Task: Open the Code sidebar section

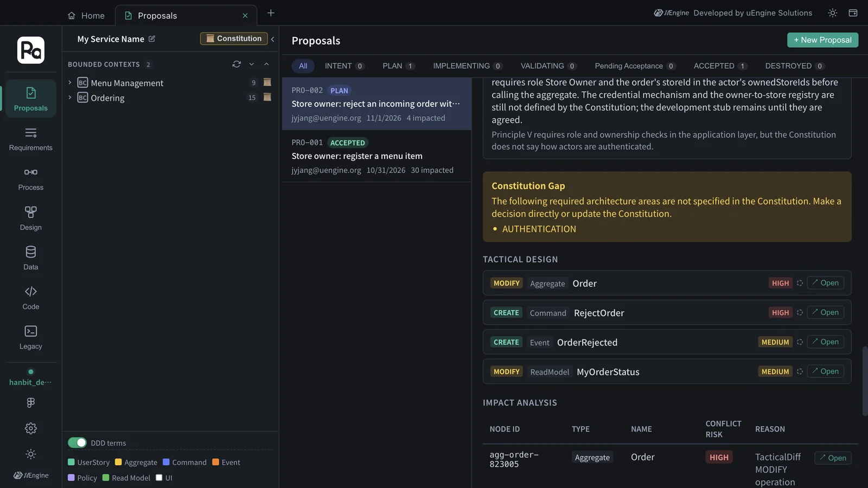Action: pos(31,298)
